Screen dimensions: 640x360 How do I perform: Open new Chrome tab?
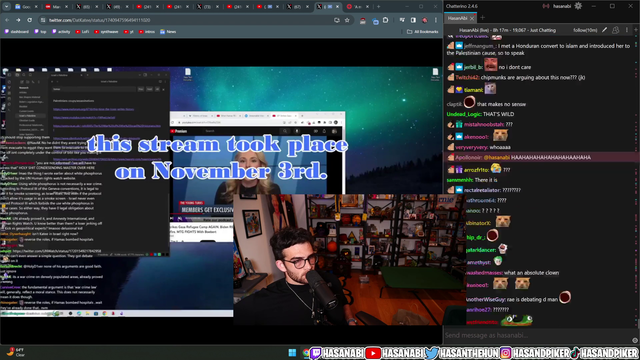tap(378, 7)
